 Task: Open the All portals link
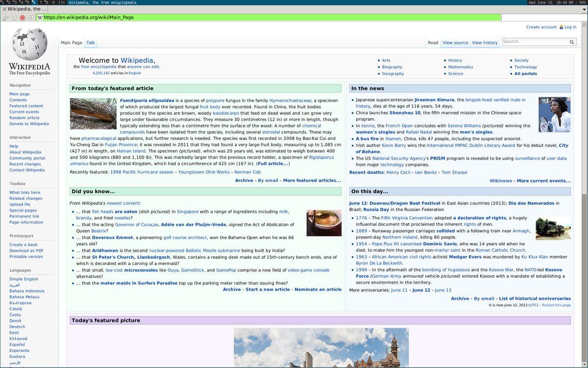tap(526, 74)
